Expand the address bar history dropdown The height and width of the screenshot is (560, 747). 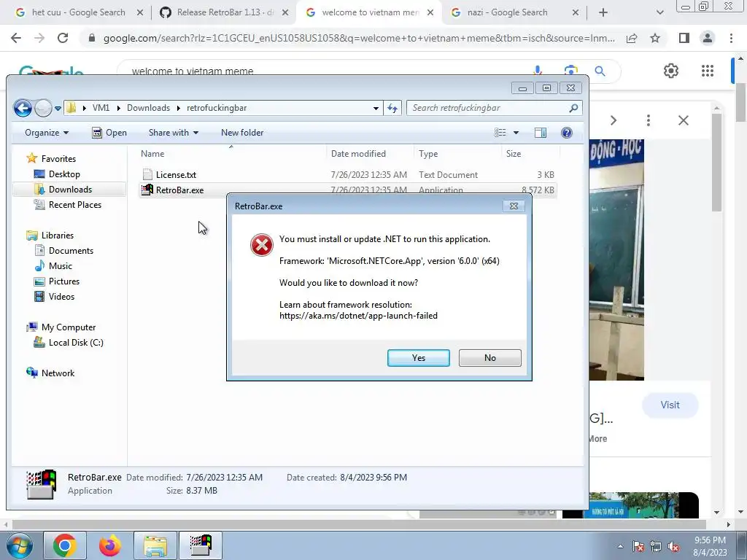tap(376, 108)
